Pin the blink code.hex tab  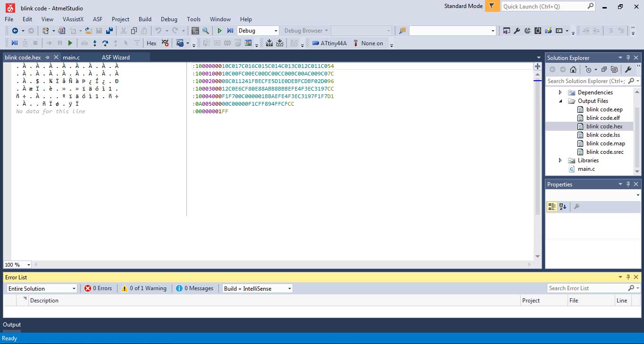click(48, 57)
